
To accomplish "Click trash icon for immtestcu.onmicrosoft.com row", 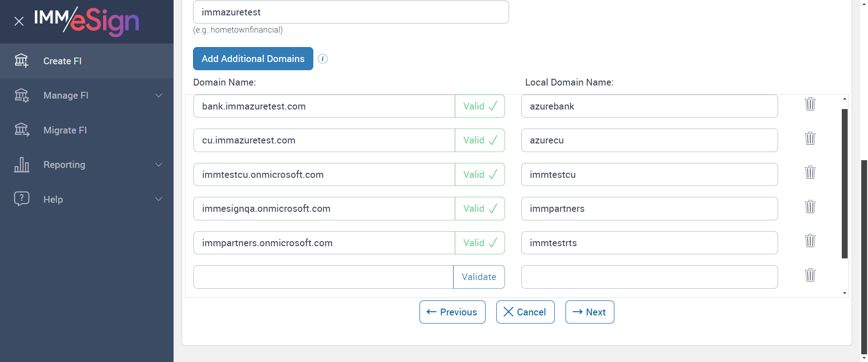I will click(810, 172).
